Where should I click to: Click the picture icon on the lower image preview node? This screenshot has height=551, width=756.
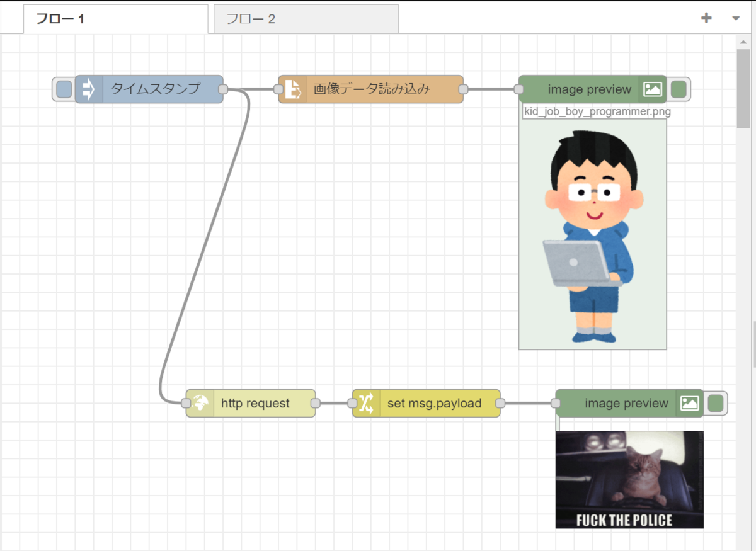(x=689, y=403)
